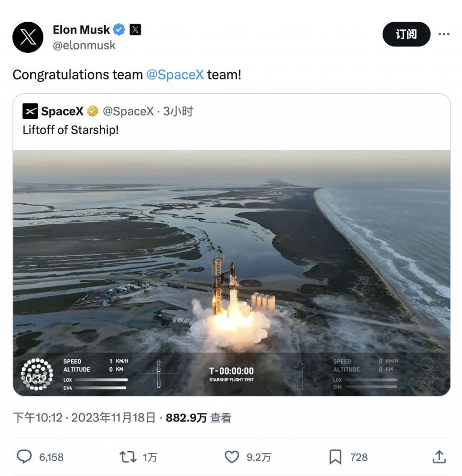The width and height of the screenshot is (462, 476).
Task: Open the share icon on the tweet
Action: pyautogui.click(x=440, y=457)
